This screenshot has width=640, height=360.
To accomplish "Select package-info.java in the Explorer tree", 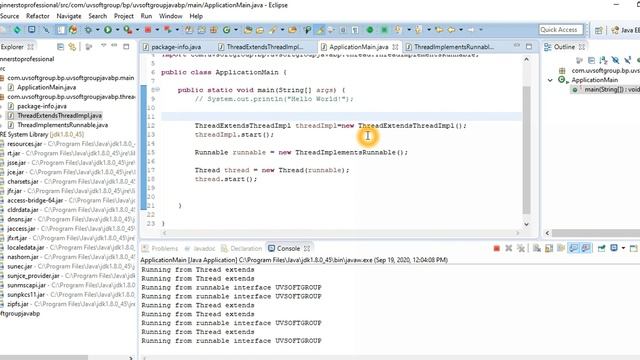I will tap(42, 106).
